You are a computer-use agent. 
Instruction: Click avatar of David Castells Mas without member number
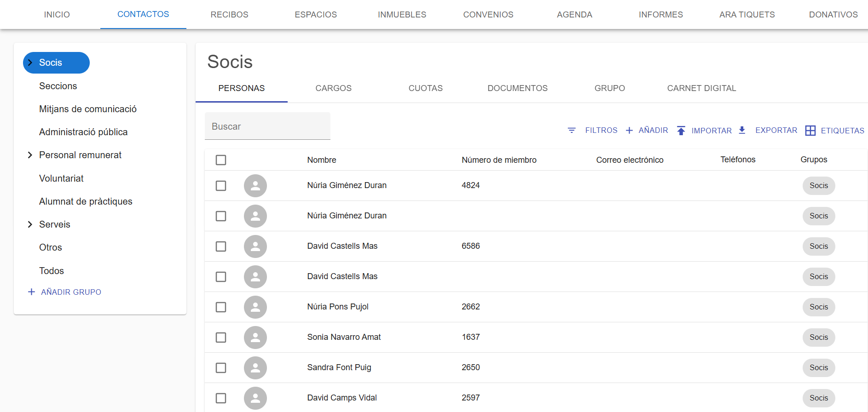(x=255, y=277)
